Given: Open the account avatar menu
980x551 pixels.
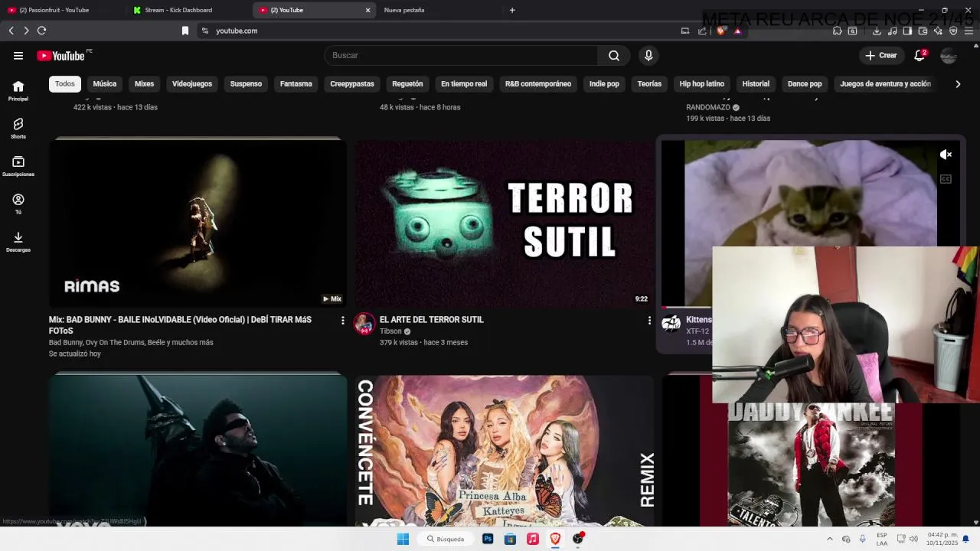Looking at the screenshot, I should pos(949,55).
